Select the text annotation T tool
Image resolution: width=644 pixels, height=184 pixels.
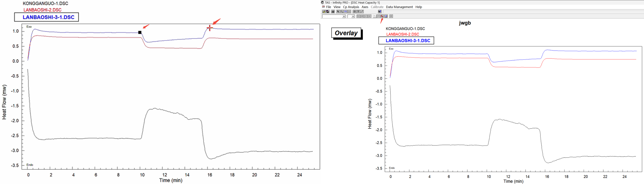coord(358,12)
